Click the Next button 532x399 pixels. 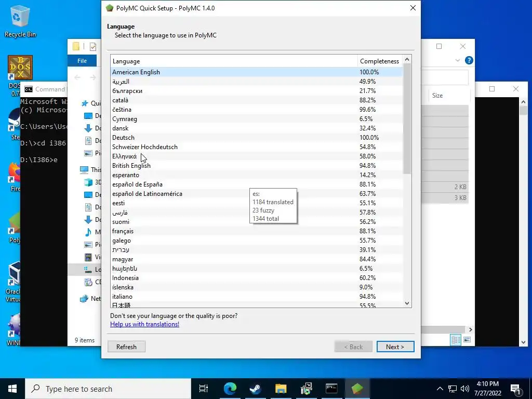pyautogui.click(x=395, y=347)
